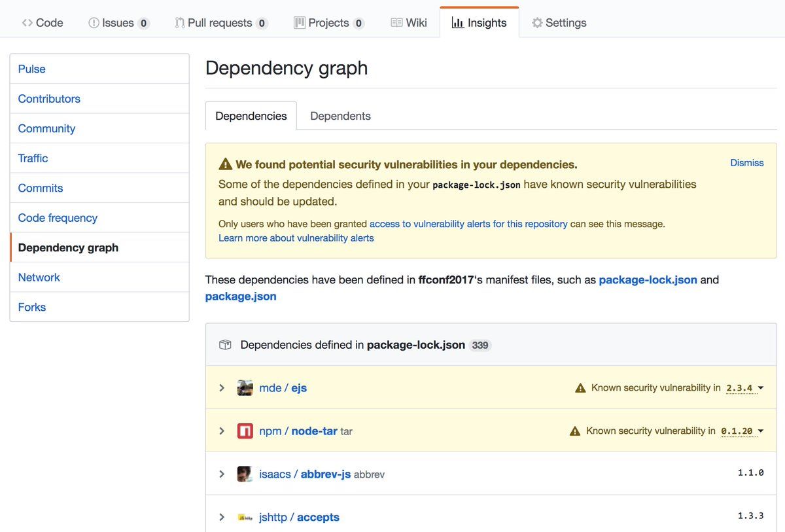Click the Wiki book icon
785x532 pixels.
pos(396,23)
